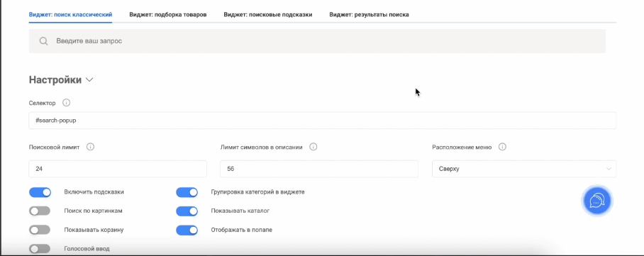Click the Расположение меню label
The width and height of the screenshot is (644, 256).
(x=462, y=147)
